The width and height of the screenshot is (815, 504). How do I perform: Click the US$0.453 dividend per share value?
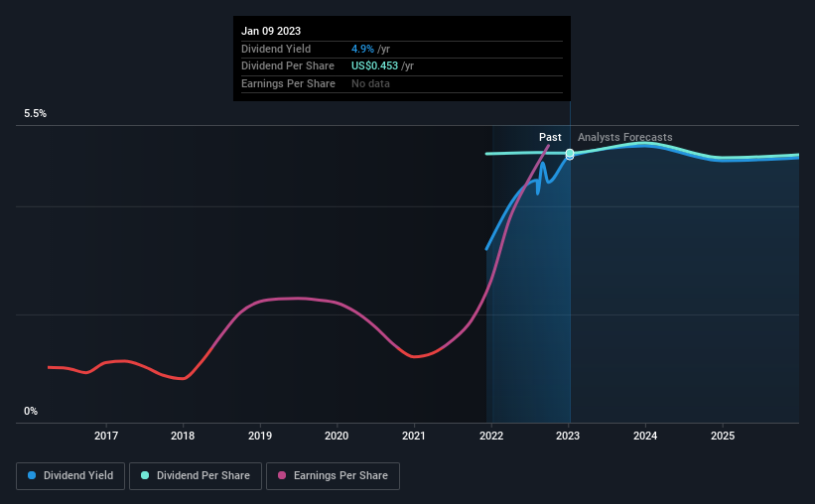pyautogui.click(x=375, y=66)
